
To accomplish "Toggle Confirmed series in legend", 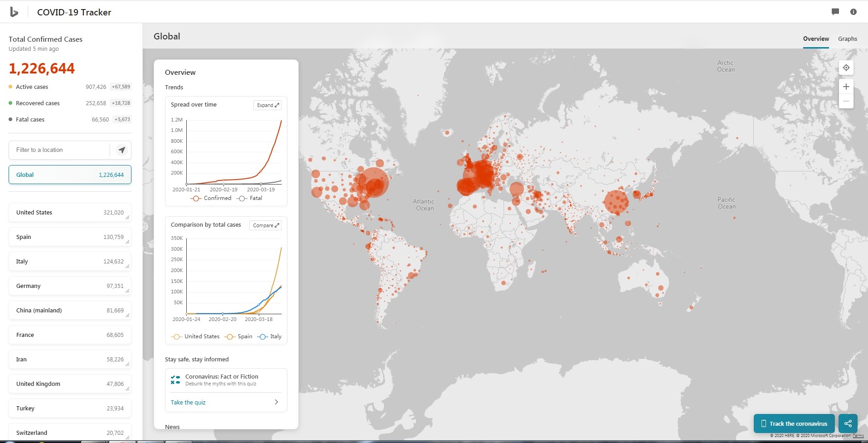I will pyautogui.click(x=211, y=198).
